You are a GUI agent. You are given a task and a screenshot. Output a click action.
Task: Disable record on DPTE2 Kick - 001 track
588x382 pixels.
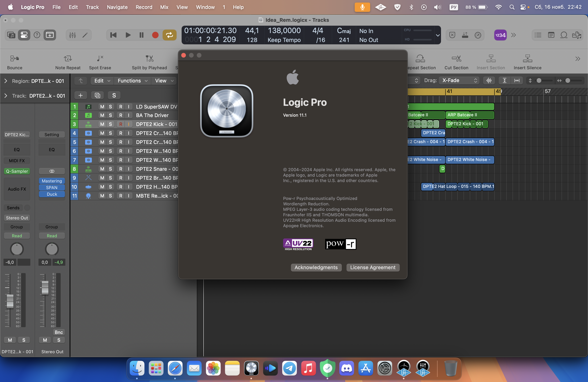[121, 124]
